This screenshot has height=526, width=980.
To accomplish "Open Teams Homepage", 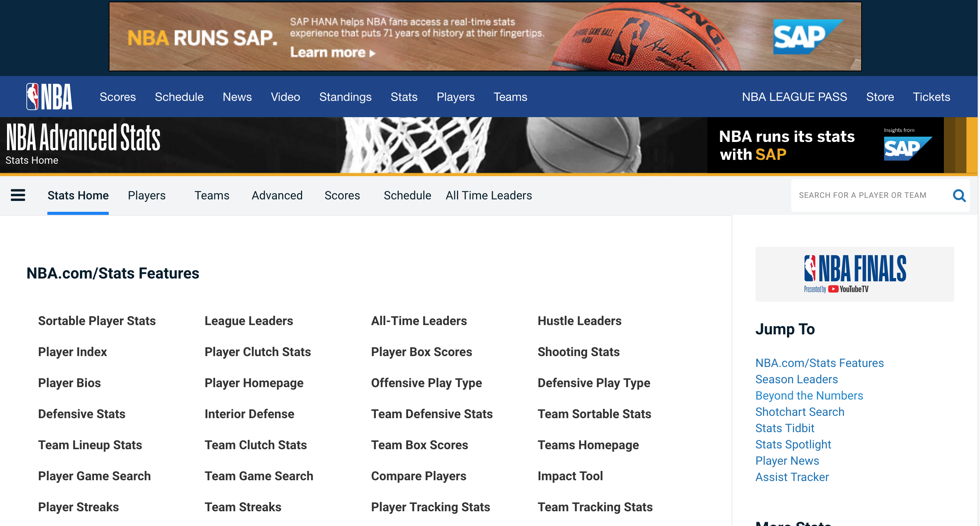I will (588, 445).
